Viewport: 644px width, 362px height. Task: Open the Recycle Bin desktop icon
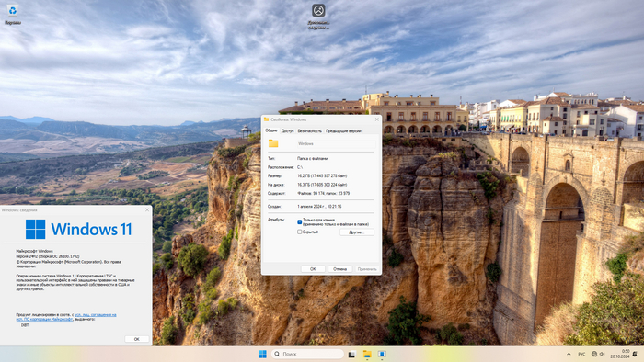click(13, 15)
